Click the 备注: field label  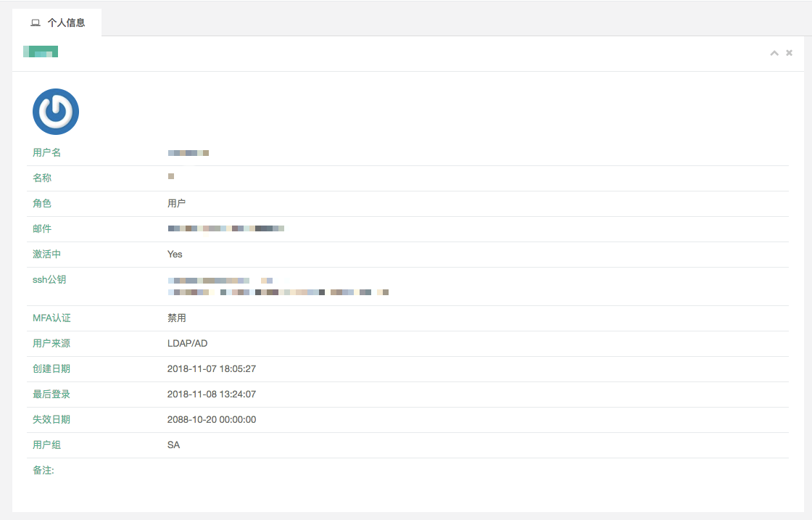tap(43, 470)
